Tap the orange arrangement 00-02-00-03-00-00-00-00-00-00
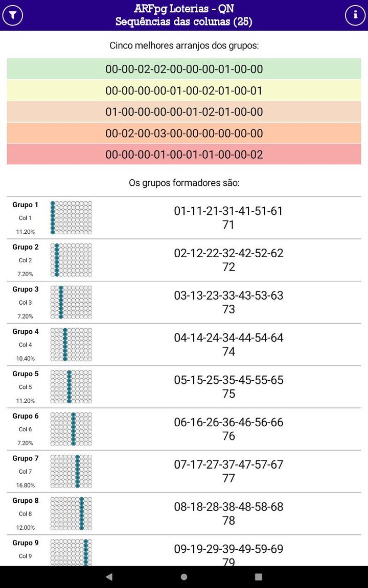This screenshot has height=588, width=368. 184,133
